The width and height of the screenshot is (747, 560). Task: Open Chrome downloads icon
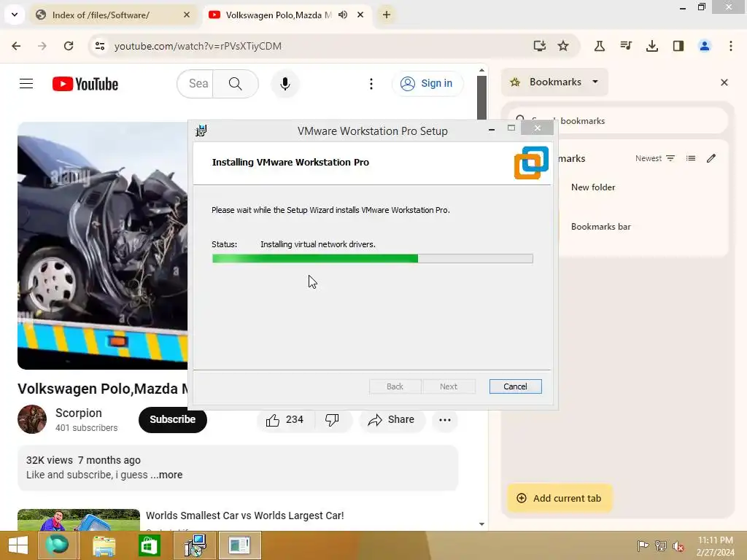point(651,46)
